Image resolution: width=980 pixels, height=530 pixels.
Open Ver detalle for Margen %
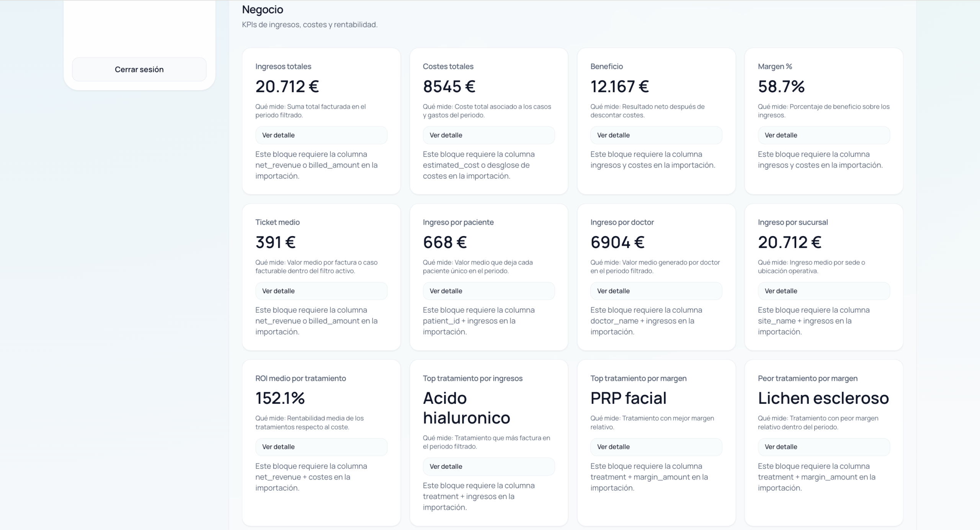824,135
